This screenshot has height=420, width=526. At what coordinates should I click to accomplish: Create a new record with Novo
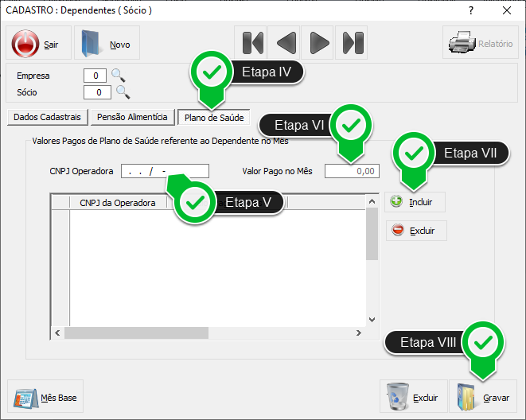click(x=107, y=44)
